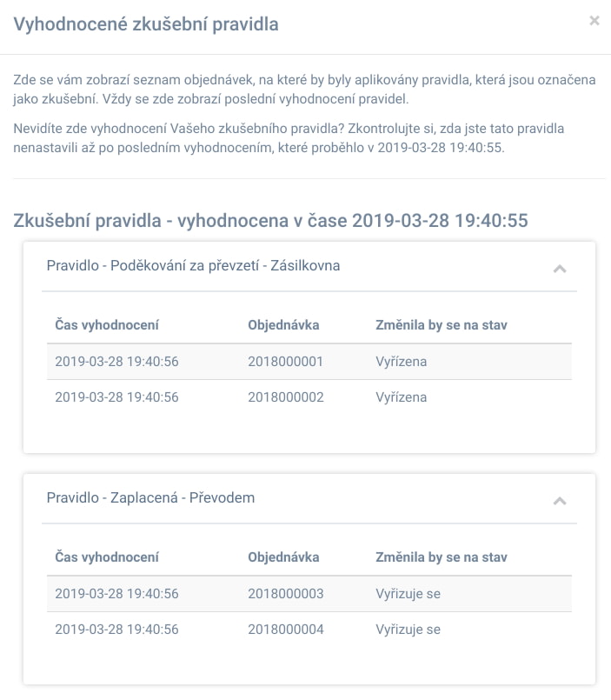Screen dimensions: 611x700
Task: Click Objednávka column header in first table
Action: tap(283, 325)
